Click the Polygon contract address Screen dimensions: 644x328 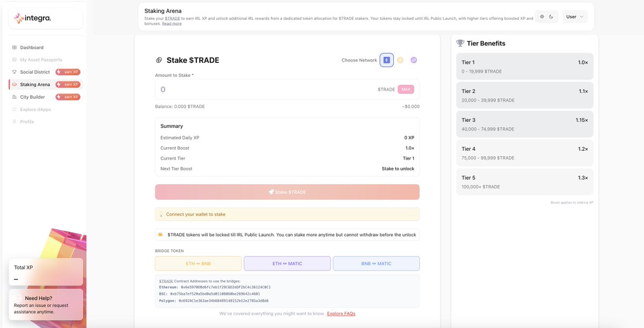coord(223,301)
